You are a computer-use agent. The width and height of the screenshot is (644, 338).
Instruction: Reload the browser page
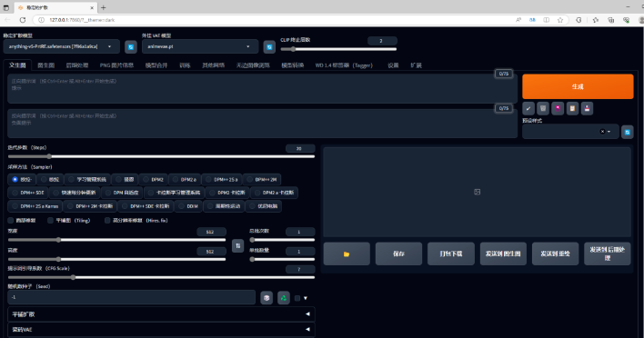[x=23, y=20]
